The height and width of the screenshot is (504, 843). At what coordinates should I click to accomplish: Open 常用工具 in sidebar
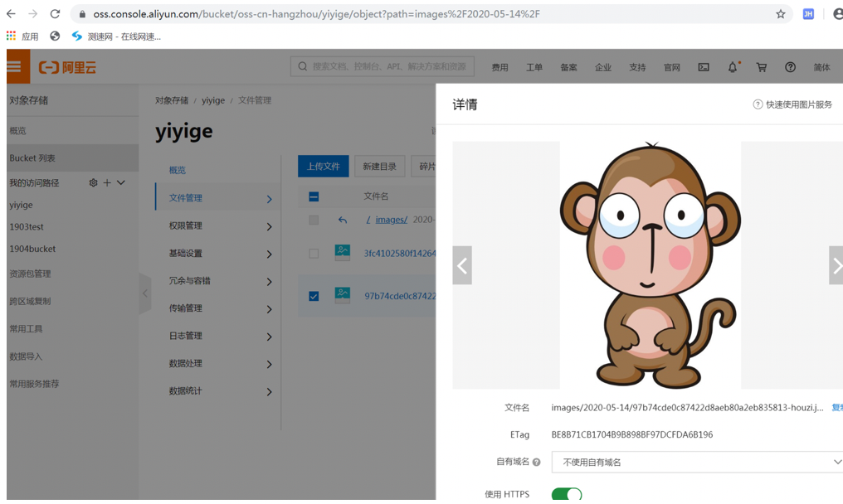(26, 328)
